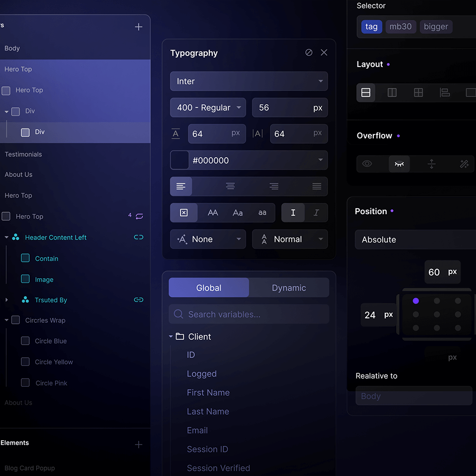Choose the First Name variable

click(208, 393)
